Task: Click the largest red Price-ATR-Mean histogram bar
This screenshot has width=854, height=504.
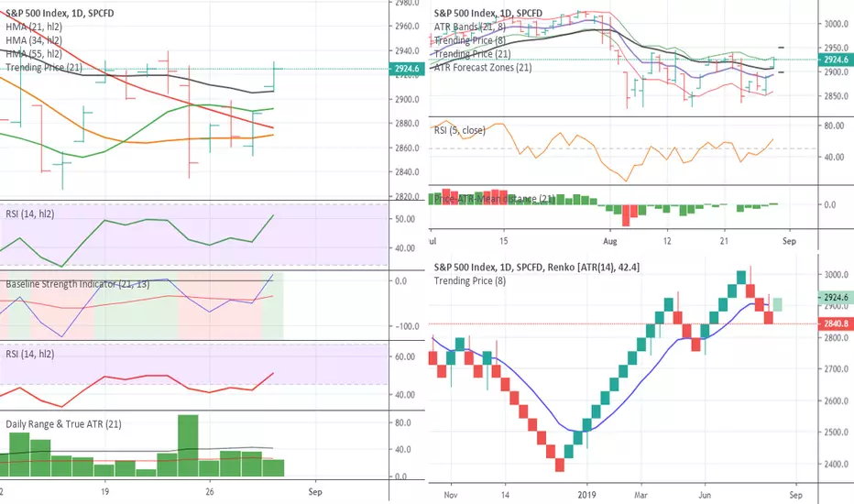Action: pyautogui.click(x=626, y=215)
